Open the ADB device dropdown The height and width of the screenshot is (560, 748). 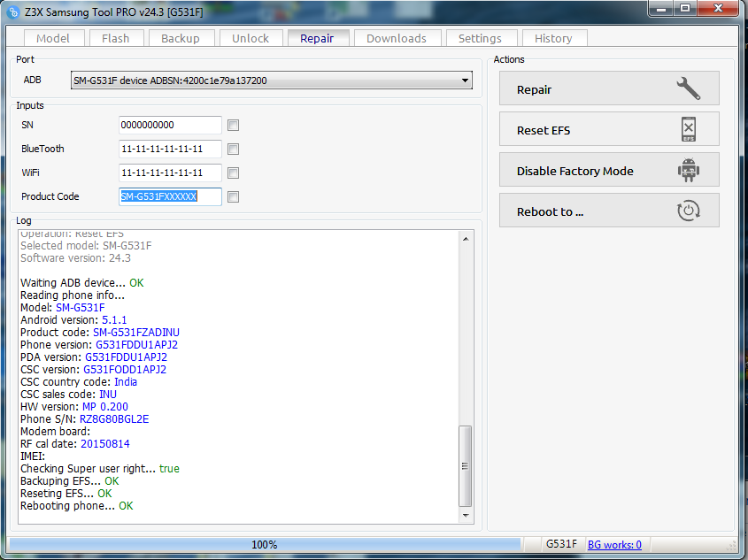pyautogui.click(x=272, y=81)
